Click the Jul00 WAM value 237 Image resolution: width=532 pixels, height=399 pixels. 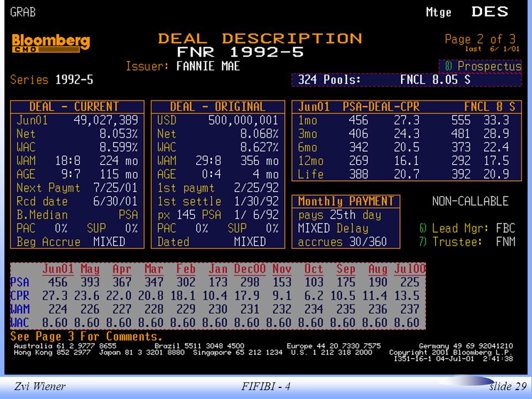pyautogui.click(x=410, y=309)
